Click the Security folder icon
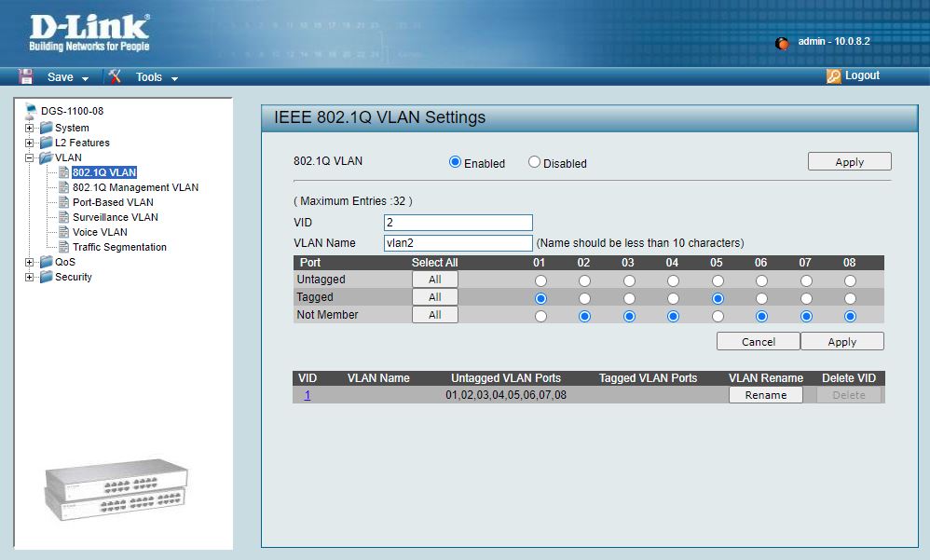This screenshot has width=930, height=560. [46, 277]
